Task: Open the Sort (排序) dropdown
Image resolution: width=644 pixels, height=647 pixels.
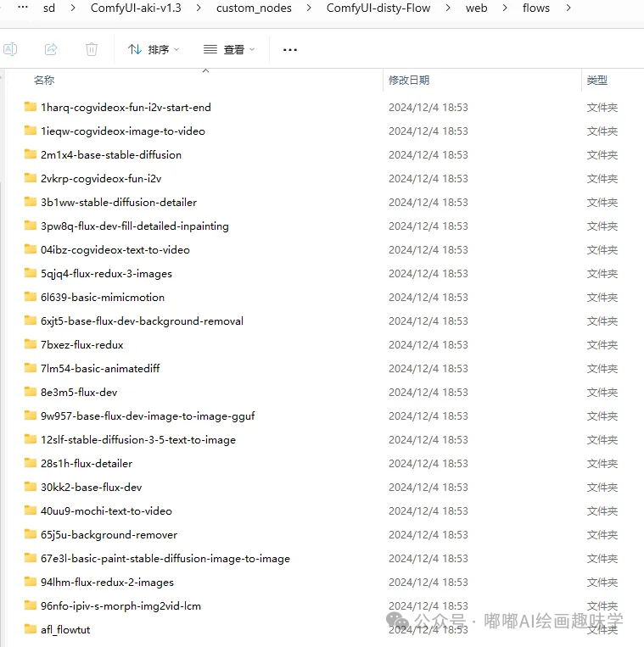Action: 154,49
